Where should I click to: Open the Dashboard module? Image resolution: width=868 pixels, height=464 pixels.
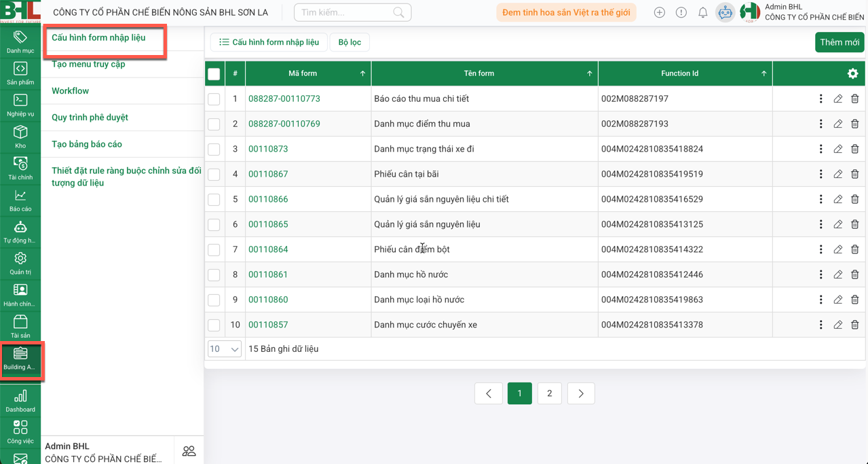[20, 401]
